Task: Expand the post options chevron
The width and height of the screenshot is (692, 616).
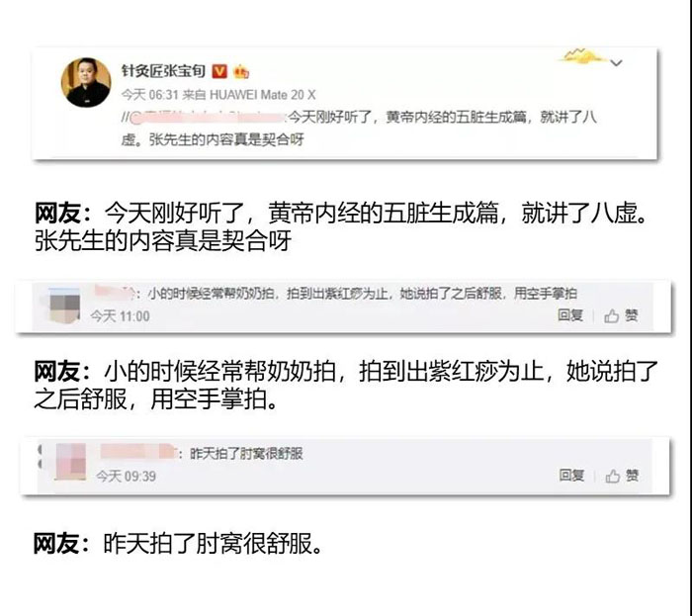Action: pyautogui.click(x=616, y=62)
